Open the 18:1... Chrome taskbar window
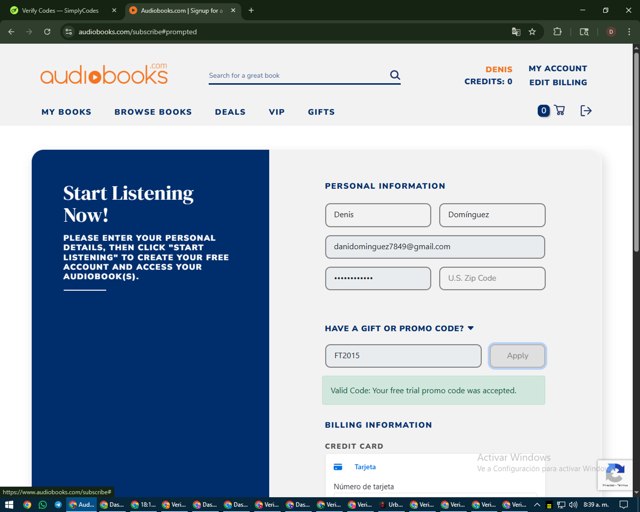640x512 pixels. pyautogui.click(x=144, y=505)
